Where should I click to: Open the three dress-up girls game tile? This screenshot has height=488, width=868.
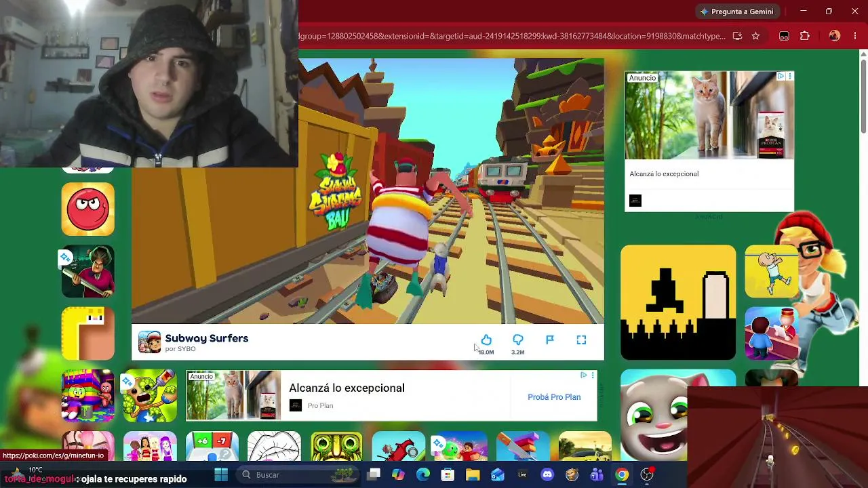[x=150, y=446]
